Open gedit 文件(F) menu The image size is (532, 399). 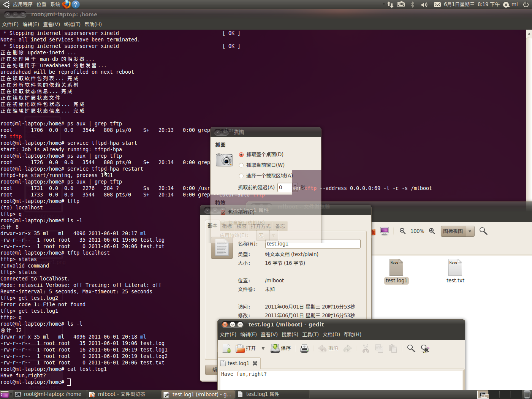point(228,334)
